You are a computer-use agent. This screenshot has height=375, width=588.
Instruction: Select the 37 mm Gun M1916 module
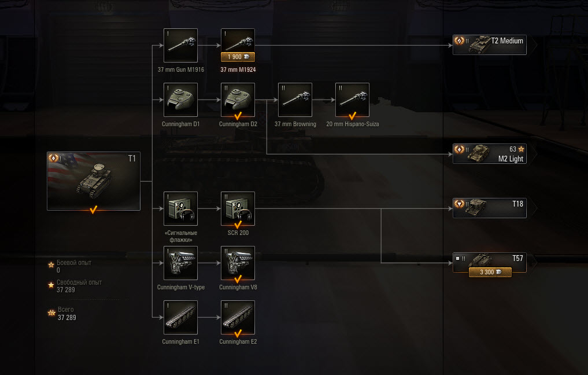coord(180,45)
